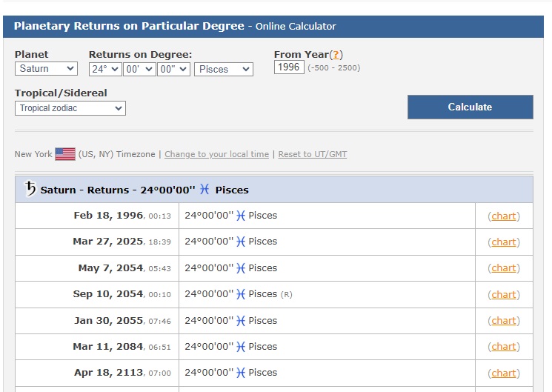Click the Reset to UT/GMT link
Screen dimensions: 552x392
click(312, 154)
